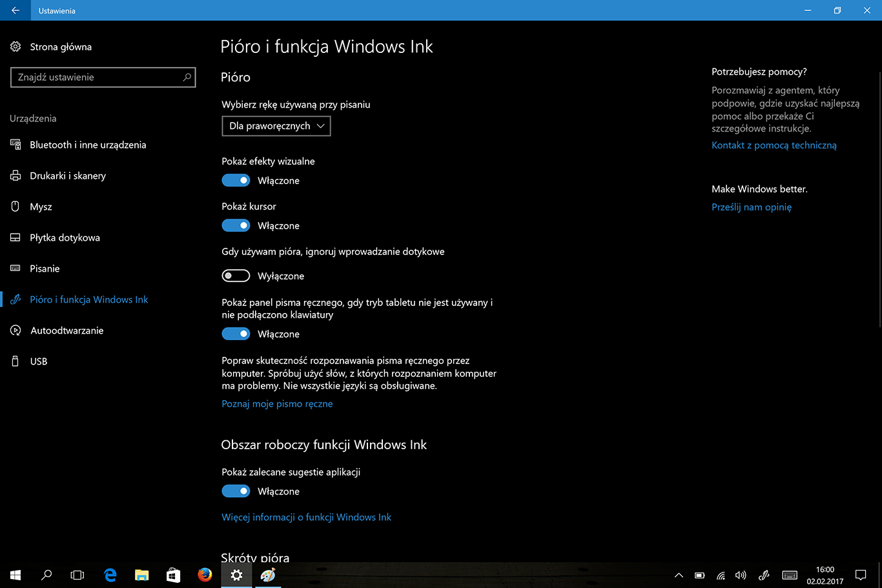Open Więcej informacji o funkcji Windows Ink
This screenshot has width=882, height=588.
click(306, 517)
